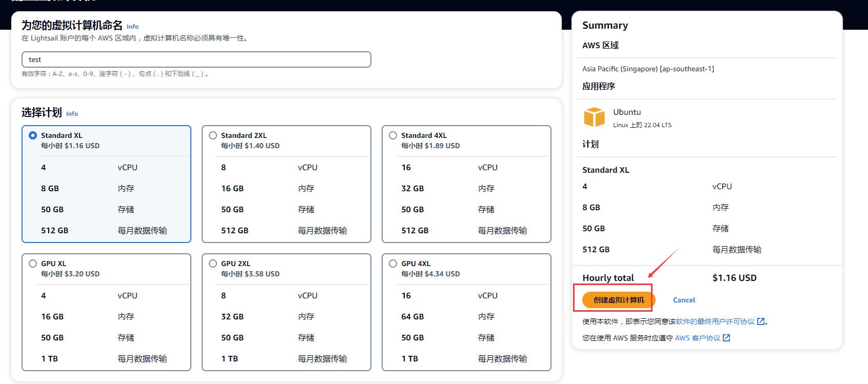The height and width of the screenshot is (384, 868).
Task: Select the GPU XL plan radio button
Action: tap(33, 264)
